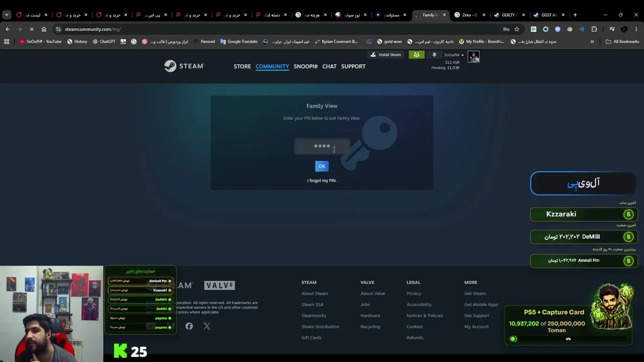Viewport: 644px width, 362px height.
Task: Open the Privacy footer link
Action: [414, 294]
